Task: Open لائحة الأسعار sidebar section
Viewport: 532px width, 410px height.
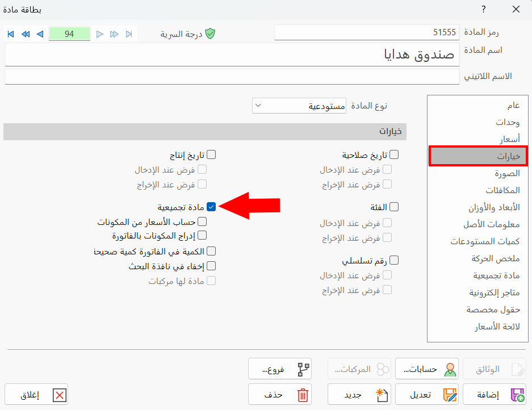Action: coord(477,327)
